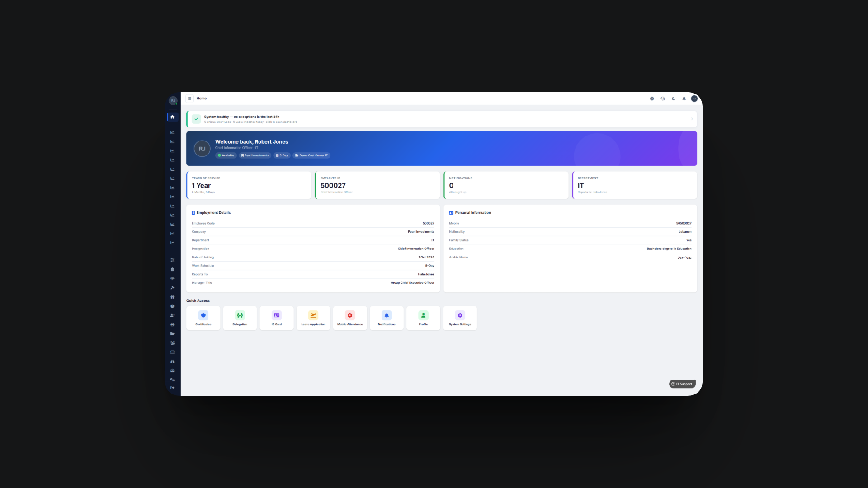Open the Home icon in the sidebar
The width and height of the screenshot is (868, 488).
172,117
